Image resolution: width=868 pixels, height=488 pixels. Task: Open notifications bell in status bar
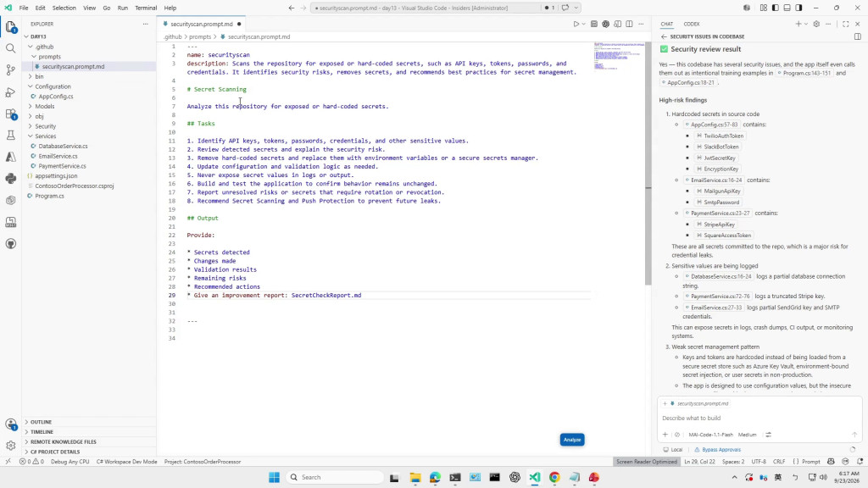(x=860, y=462)
